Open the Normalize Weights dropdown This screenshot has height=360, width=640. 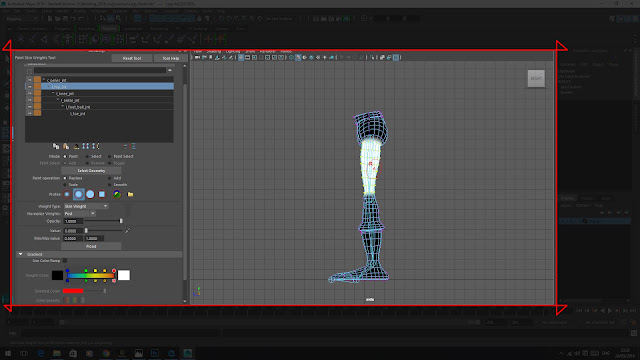[x=80, y=213]
